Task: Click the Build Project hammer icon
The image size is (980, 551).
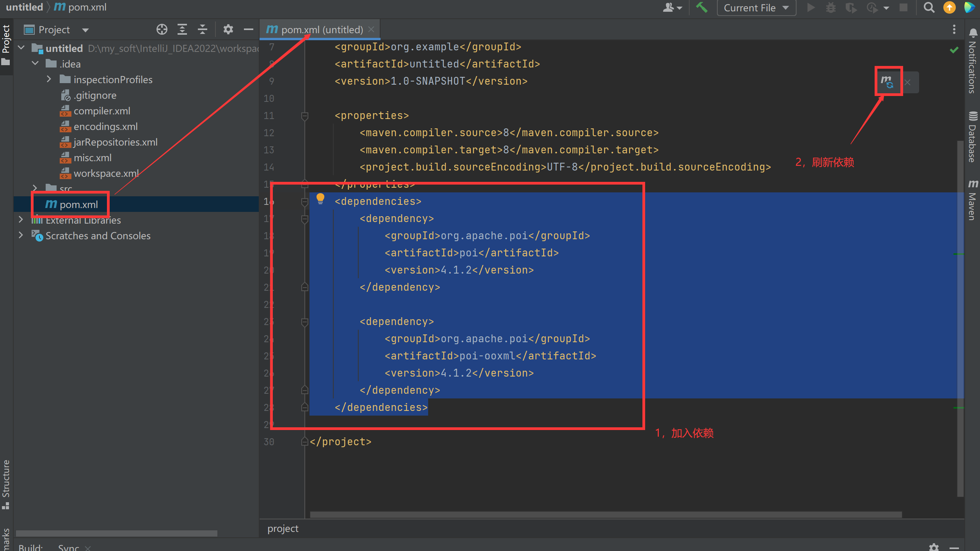Action: (701, 7)
